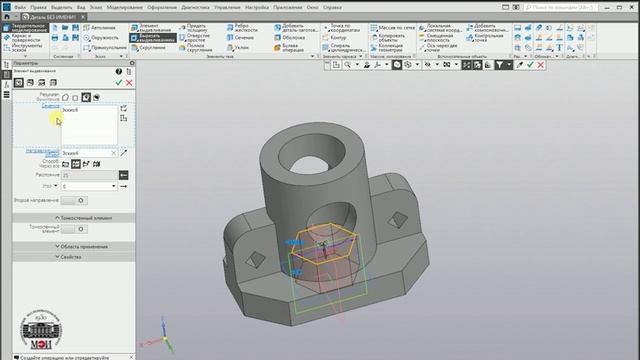This screenshot has height=360, width=640.
Task: Select the Автолиния tool
Action: [x=100, y=28]
